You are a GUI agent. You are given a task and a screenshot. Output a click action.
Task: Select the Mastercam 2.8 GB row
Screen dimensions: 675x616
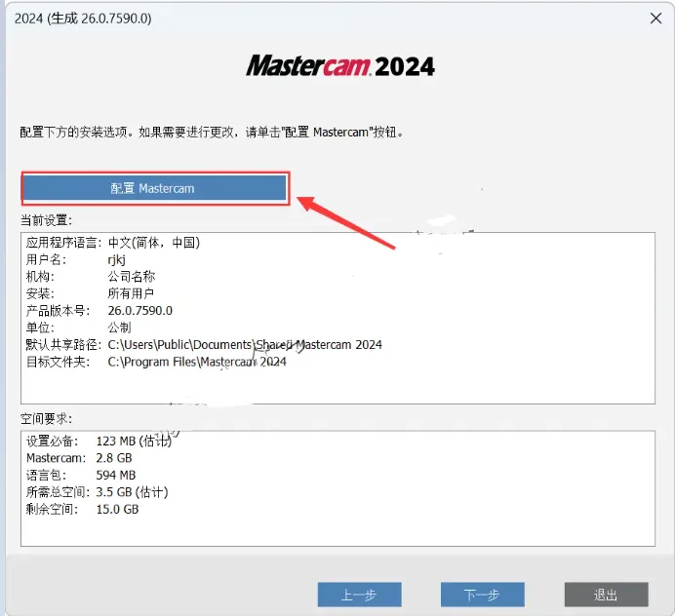(79, 458)
